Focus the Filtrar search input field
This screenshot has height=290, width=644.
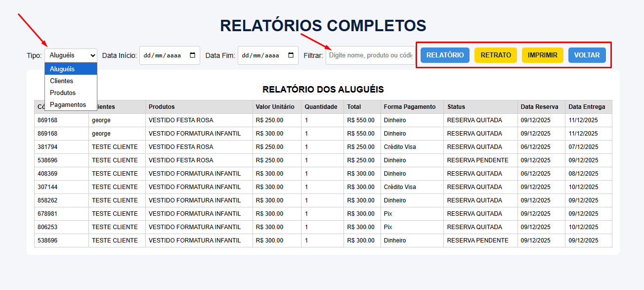click(x=370, y=55)
